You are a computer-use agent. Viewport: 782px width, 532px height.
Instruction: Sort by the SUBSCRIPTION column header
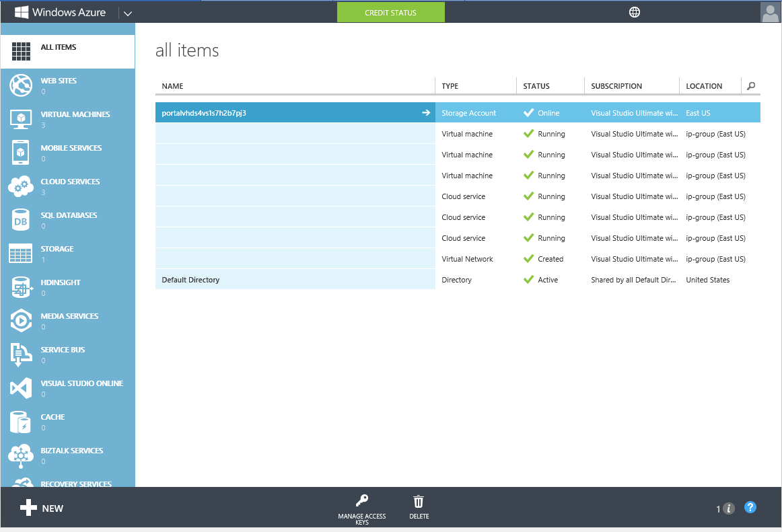tap(616, 86)
